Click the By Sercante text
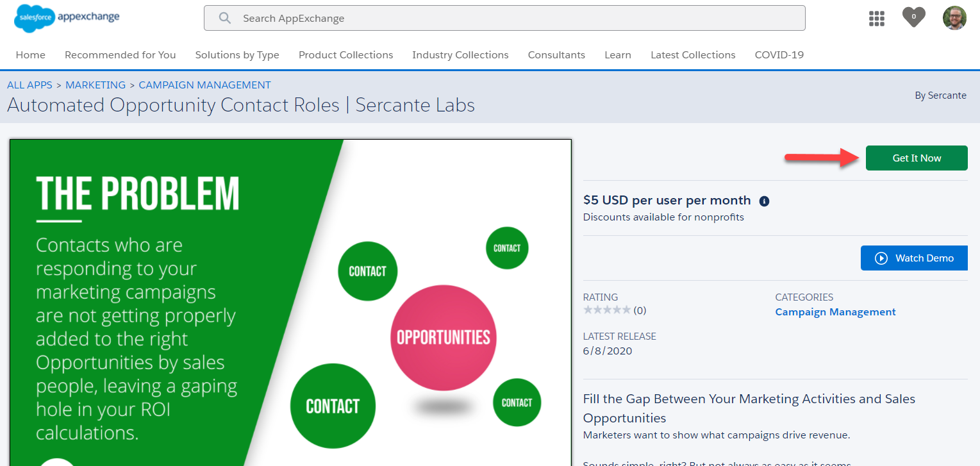 tap(940, 96)
